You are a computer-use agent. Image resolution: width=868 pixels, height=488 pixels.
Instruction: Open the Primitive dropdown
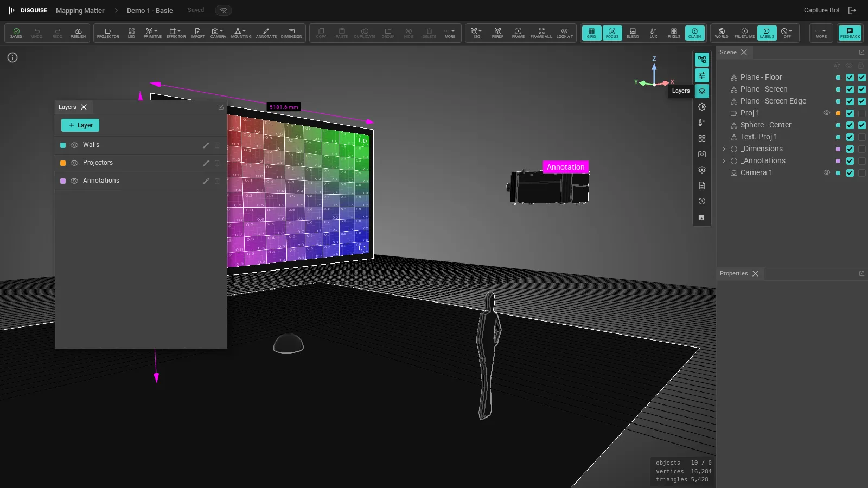coord(152,33)
